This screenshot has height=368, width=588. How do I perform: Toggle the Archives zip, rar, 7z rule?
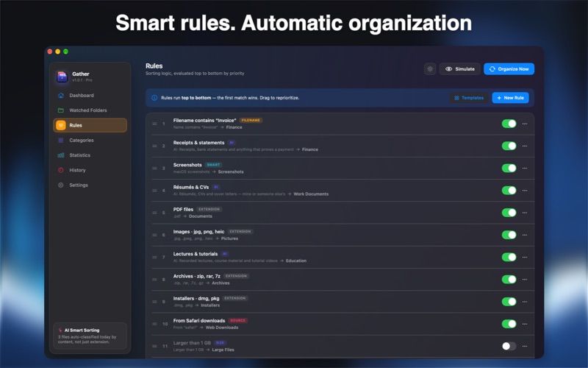[x=509, y=280]
